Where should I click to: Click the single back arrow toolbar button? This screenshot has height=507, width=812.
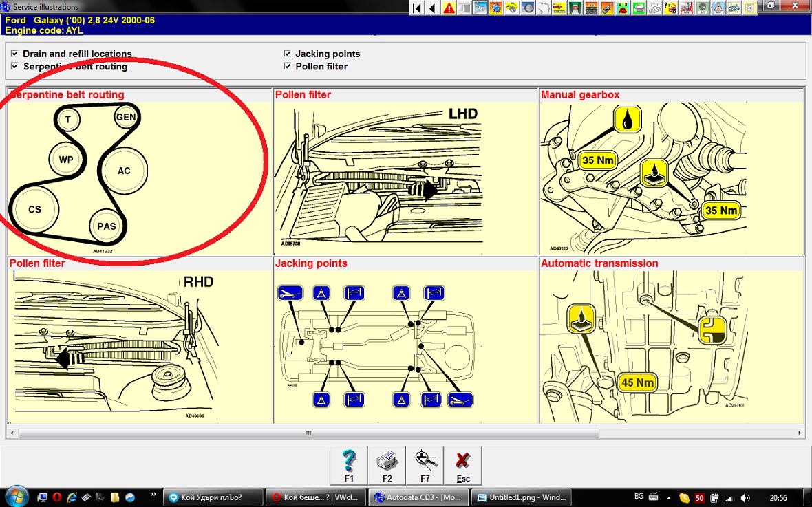[x=432, y=8]
